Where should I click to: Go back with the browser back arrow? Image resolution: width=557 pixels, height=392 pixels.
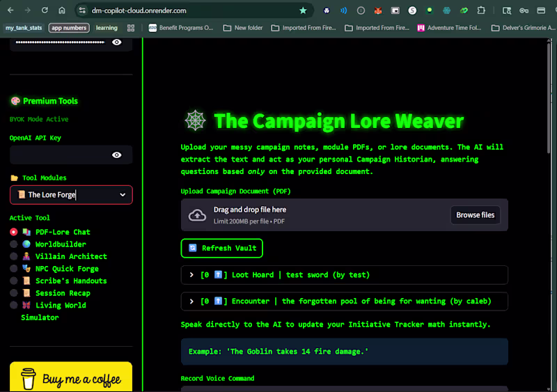click(x=10, y=10)
